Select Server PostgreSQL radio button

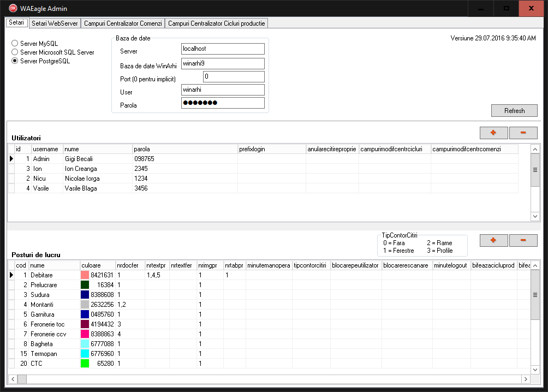[x=15, y=61]
